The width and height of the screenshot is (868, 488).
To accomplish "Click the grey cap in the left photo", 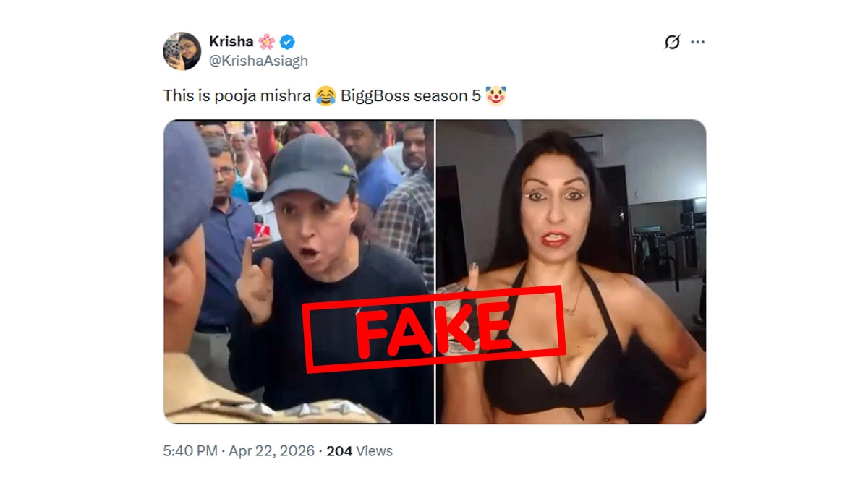I will 310,168.
